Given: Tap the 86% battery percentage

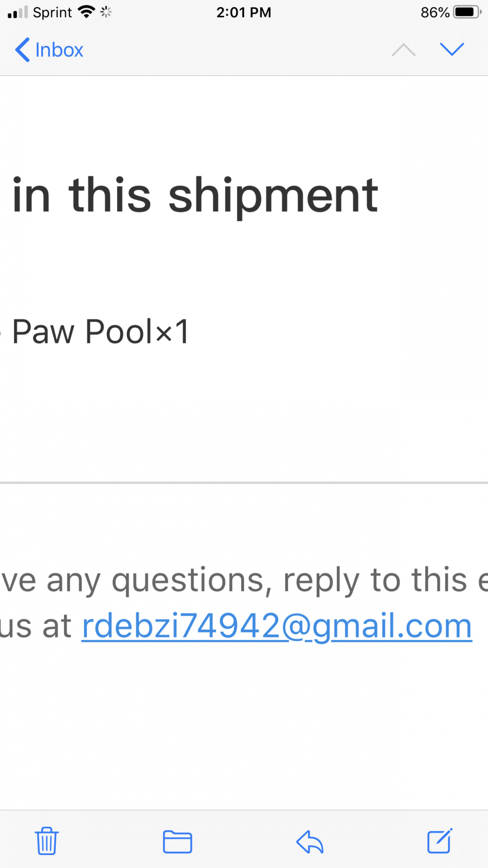Looking at the screenshot, I should click(435, 12).
